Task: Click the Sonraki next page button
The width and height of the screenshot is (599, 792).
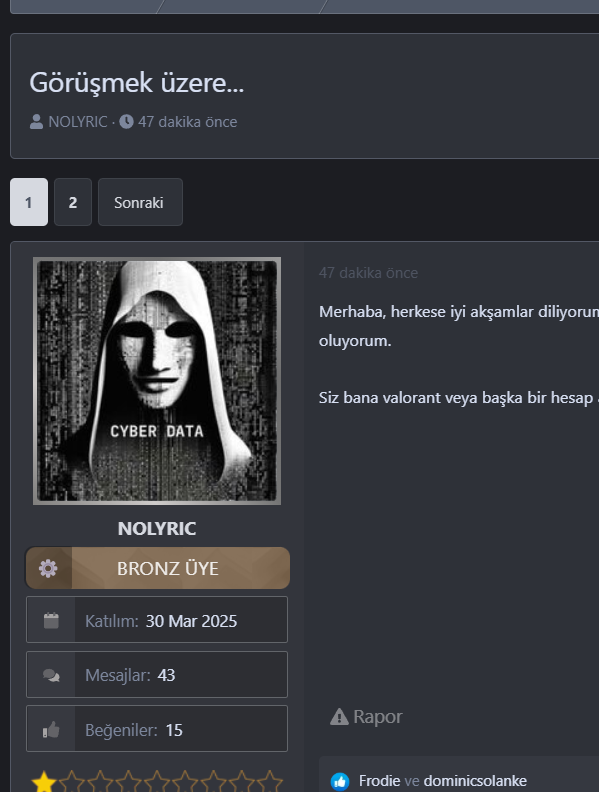Action: 140,202
